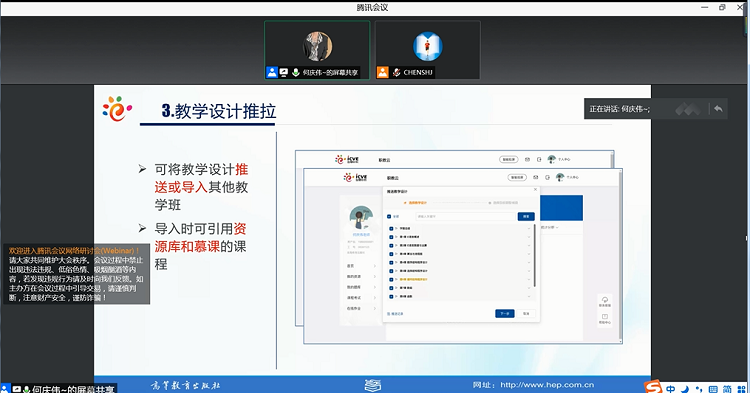Screen dimensions: 750x393
Task: Expand the chevron next to 在线作业
Action: pyautogui.click(x=375, y=308)
